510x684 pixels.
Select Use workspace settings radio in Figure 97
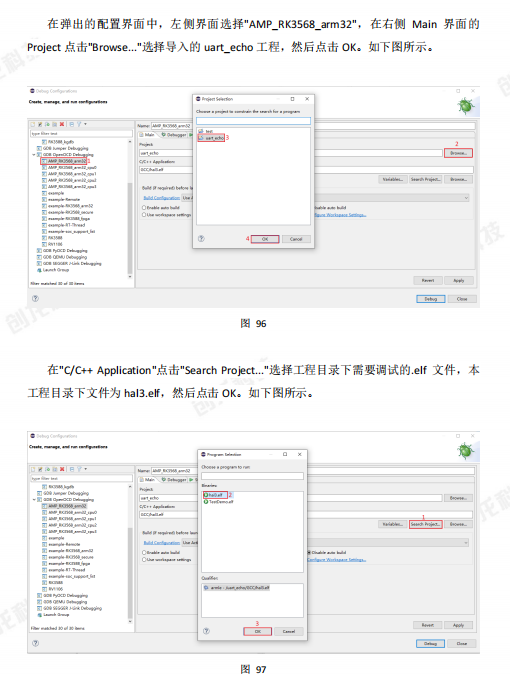pyautogui.click(x=144, y=559)
